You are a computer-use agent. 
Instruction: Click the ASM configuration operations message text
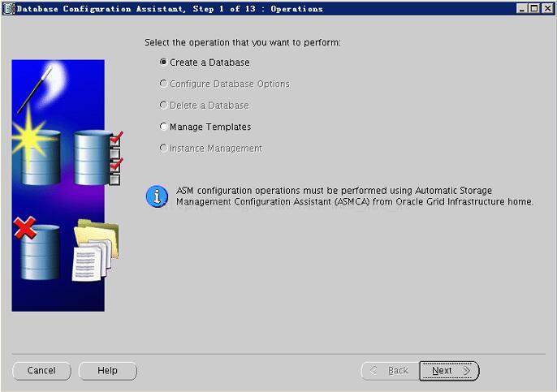355,196
